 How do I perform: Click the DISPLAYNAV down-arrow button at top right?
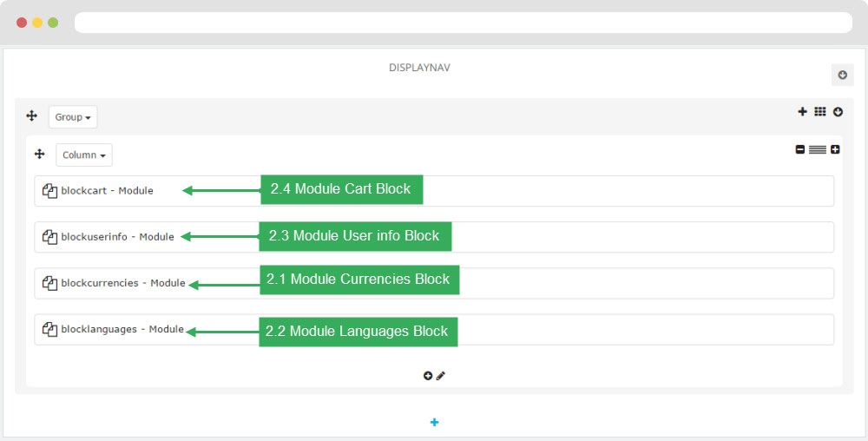pyautogui.click(x=842, y=75)
